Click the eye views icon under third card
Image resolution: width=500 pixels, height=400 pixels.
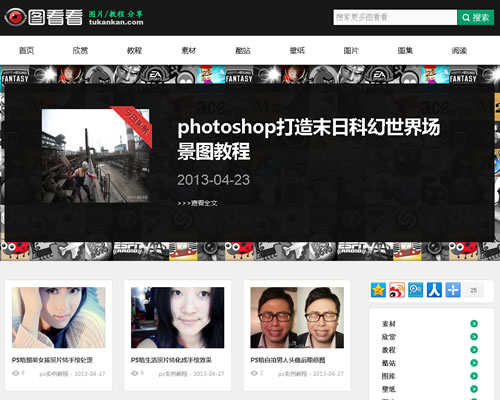point(254,373)
